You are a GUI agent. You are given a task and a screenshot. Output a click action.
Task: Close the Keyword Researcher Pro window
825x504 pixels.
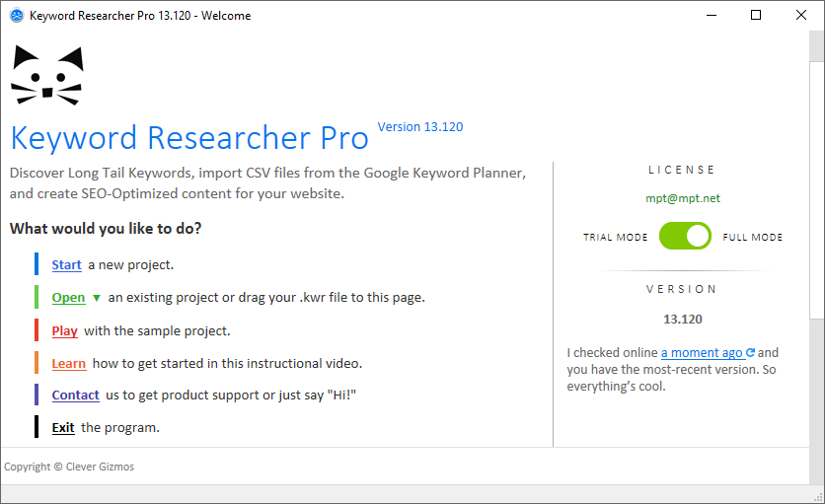[x=801, y=15]
